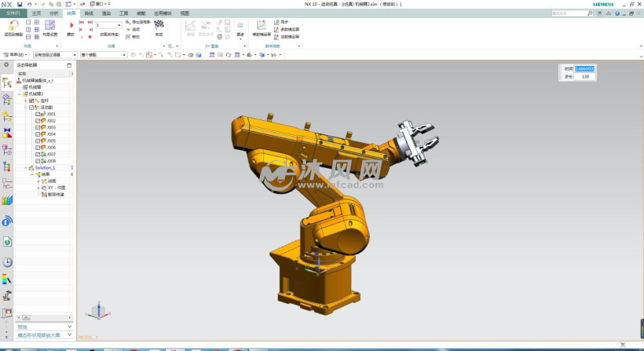
Task: Uncheck the red-checked links checkbox
Action: point(31,101)
